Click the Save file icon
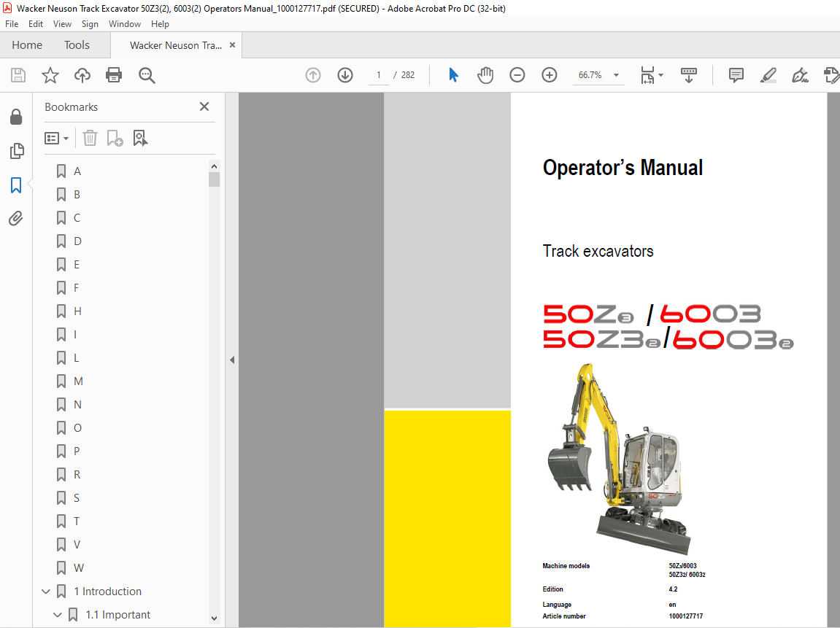Image resolution: width=840 pixels, height=628 pixels. (x=18, y=75)
